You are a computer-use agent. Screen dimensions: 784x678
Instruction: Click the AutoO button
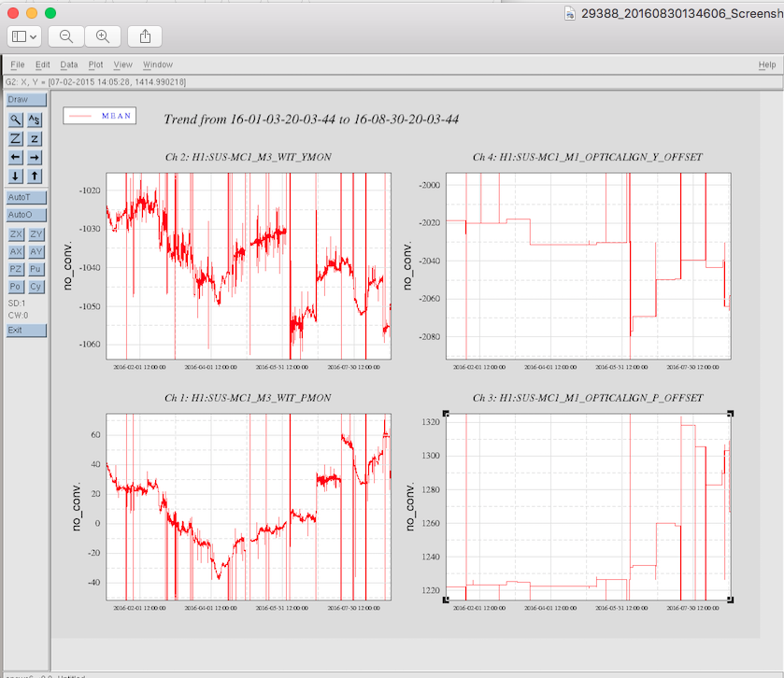pyautogui.click(x=26, y=215)
